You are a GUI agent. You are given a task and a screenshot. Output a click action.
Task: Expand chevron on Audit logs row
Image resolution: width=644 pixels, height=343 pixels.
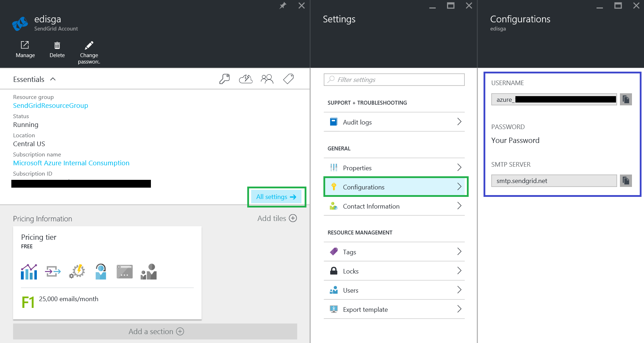tap(459, 122)
